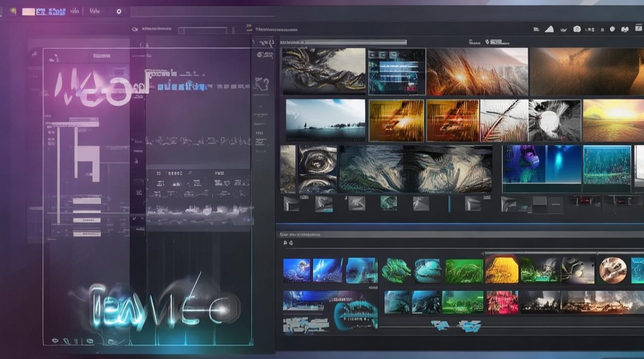The image size is (644, 359).
Task: Open the sailboat seascape thumbnail
Action: pos(325,120)
